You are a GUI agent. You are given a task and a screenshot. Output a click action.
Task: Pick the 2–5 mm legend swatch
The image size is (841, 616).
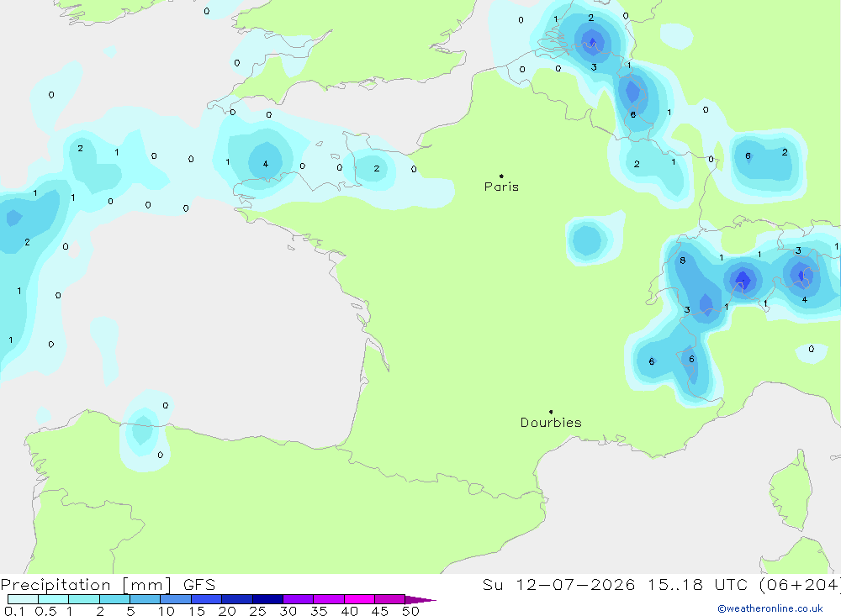click(114, 599)
